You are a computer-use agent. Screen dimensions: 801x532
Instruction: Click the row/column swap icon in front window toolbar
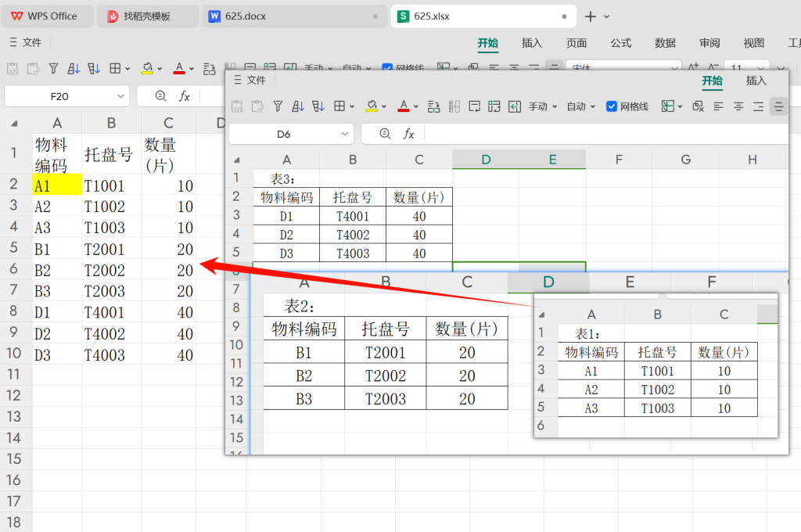point(433,106)
